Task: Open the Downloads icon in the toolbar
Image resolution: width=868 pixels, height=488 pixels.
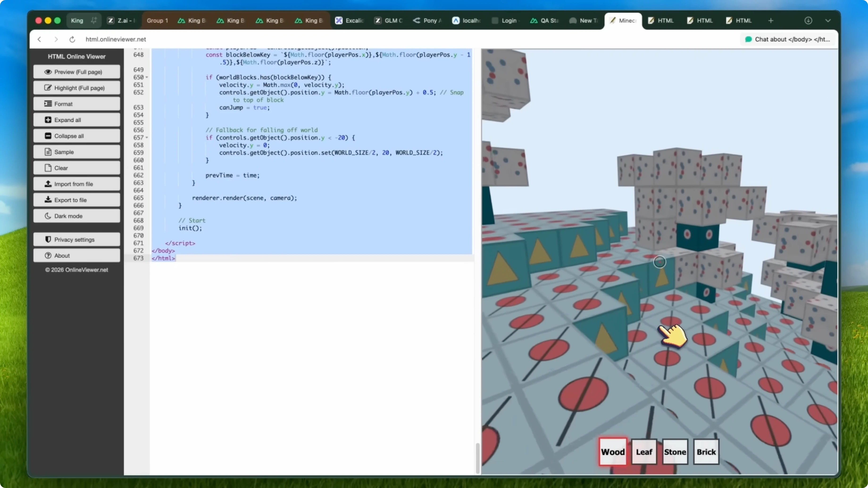Action: click(x=808, y=21)
